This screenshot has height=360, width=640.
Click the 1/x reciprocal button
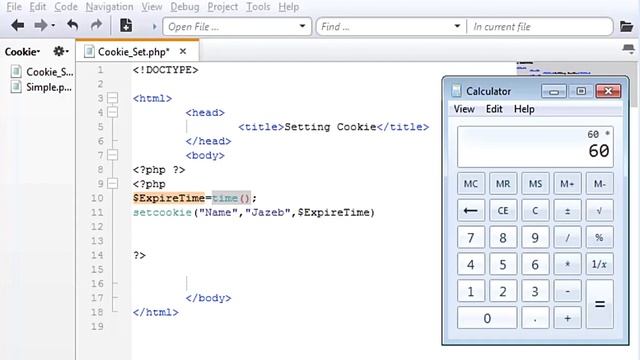pos(600,264)
